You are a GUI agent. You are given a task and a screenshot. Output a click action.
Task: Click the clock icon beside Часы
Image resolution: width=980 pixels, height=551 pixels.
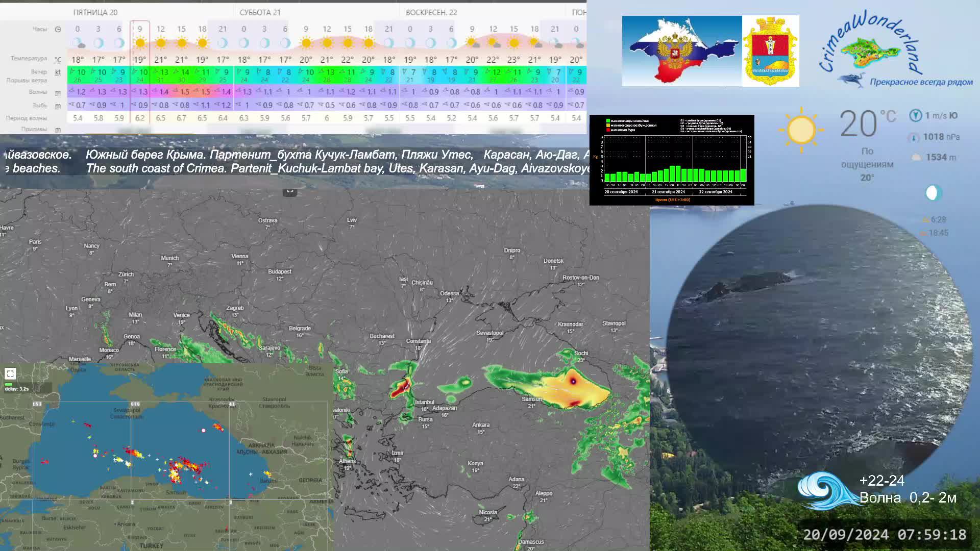coord(58,30)
